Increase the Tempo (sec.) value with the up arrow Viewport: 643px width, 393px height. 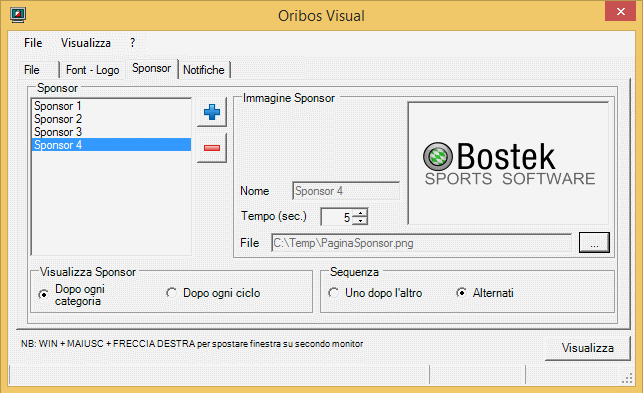[360, 213]
